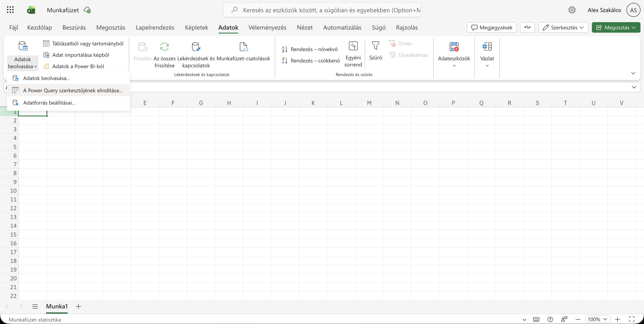Sort ascending with Rendezés – növekvő
Viewport: 644px width, 324px height.
[310, 49]
